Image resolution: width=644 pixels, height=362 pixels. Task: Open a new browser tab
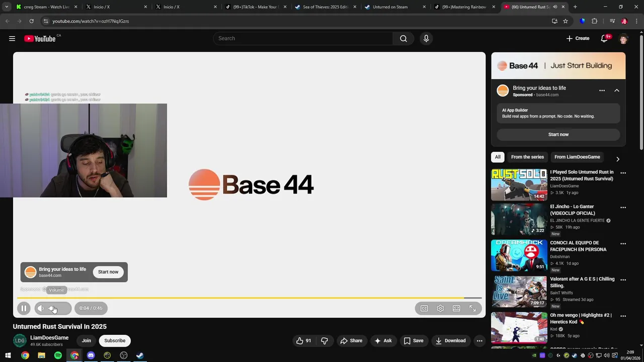(x=575, y=7)
